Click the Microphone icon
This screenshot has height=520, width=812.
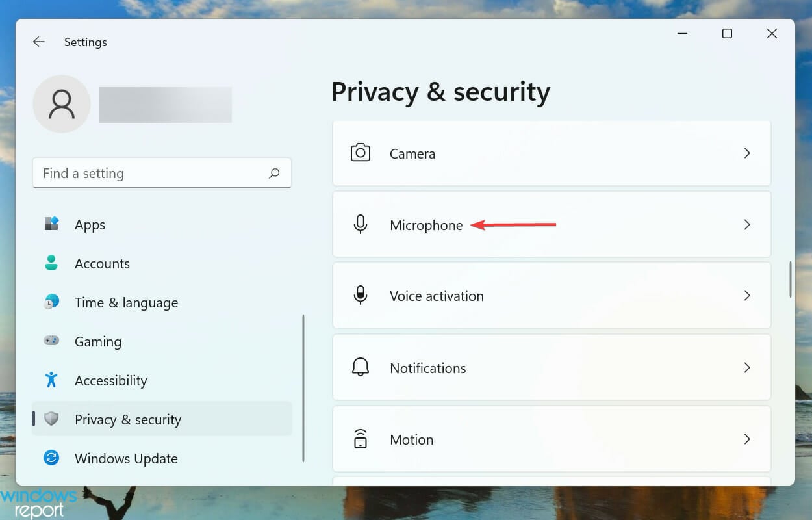361,224
